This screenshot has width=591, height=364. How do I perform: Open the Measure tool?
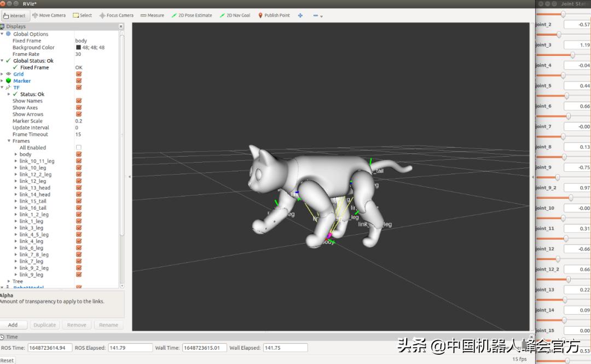152,15
